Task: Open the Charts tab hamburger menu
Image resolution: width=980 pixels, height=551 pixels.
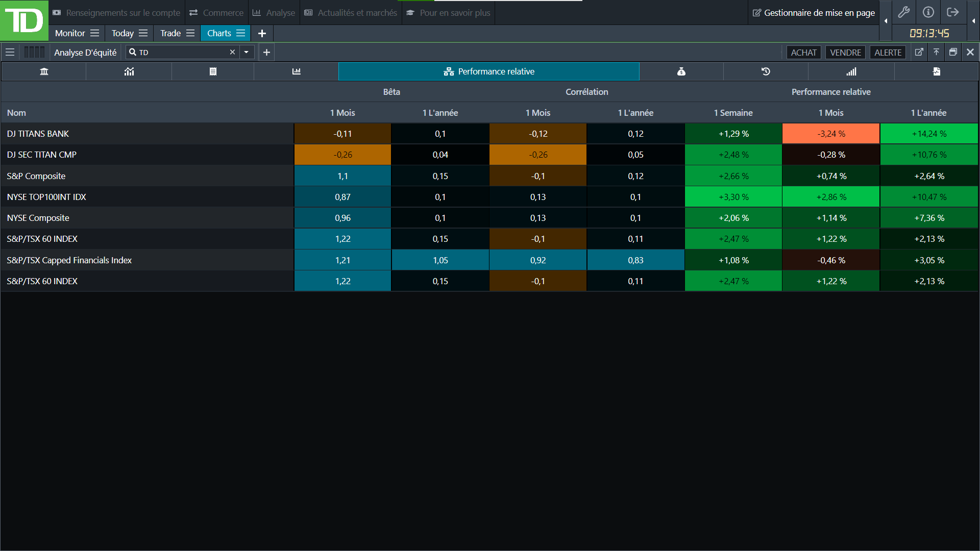Action: pyautogui.click(x=241, y=33)
